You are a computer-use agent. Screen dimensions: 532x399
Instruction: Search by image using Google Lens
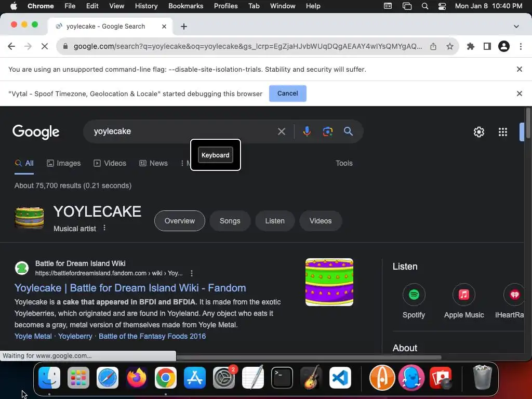click(x=327, y=131)
